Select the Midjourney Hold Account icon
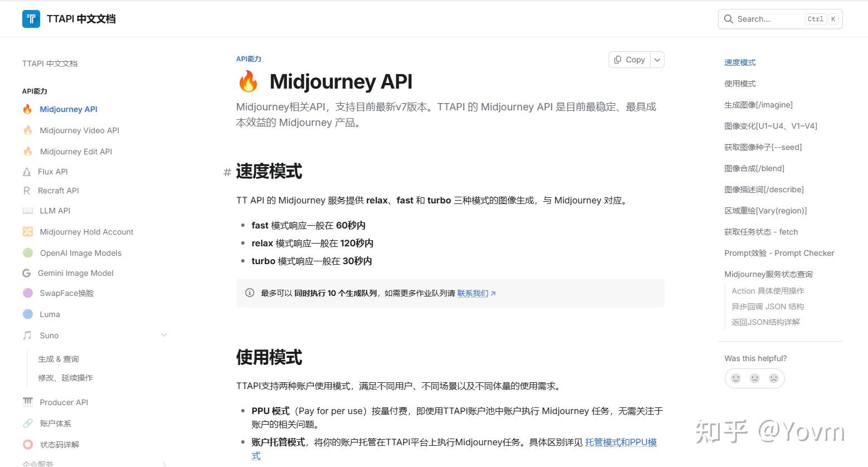The image size is (868, 467). click(x=28, y=231)
